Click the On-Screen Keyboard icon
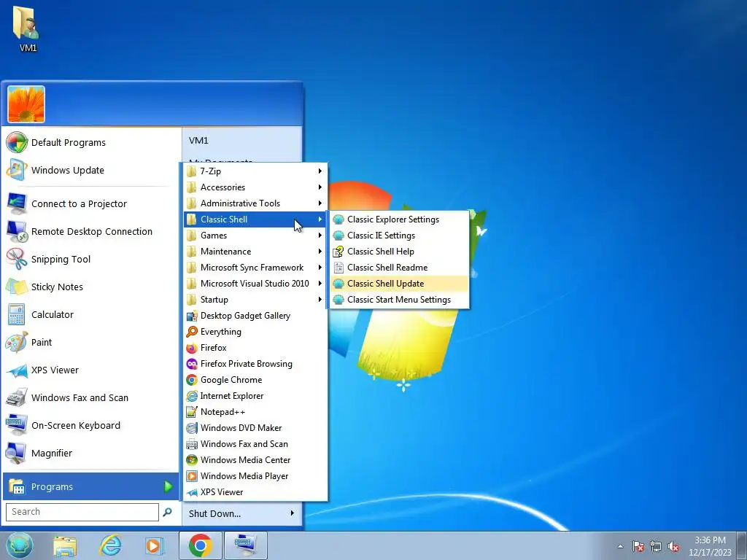This screenshot has width=747, height=560. coord(17,425)
